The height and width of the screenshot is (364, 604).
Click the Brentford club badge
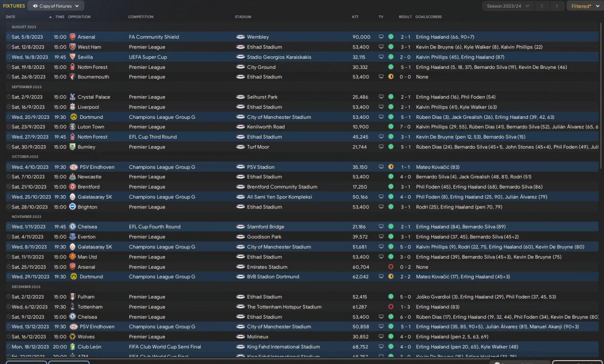coord(72,187)
